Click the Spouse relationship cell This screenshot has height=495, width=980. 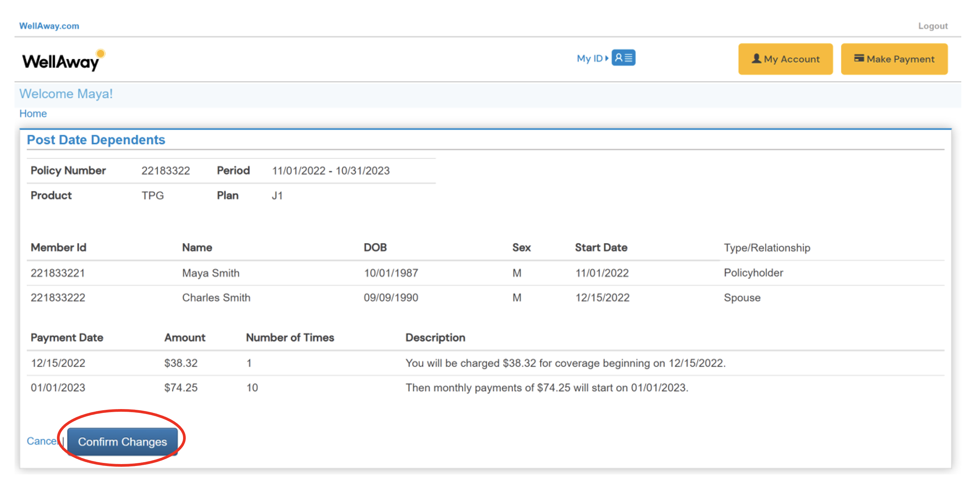[x=742, y=298]
